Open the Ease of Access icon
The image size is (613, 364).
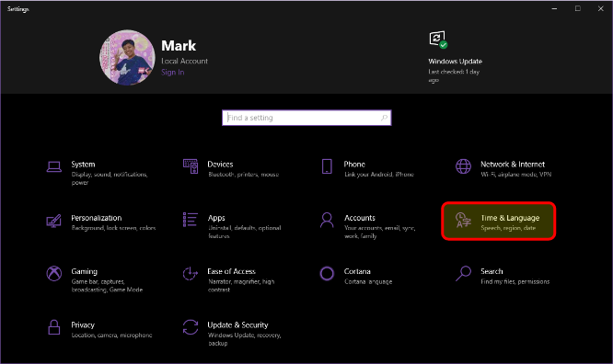[191, 273]
